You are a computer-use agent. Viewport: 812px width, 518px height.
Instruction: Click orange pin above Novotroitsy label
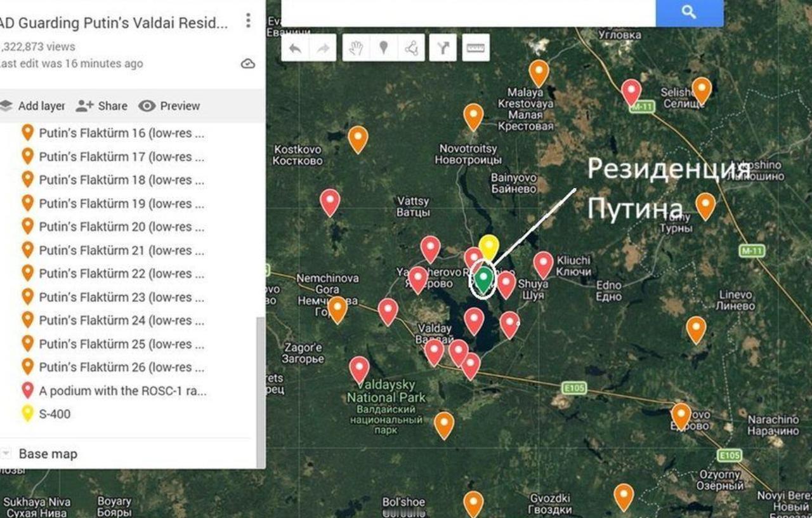pyautogui.click(x=473, y=117)
